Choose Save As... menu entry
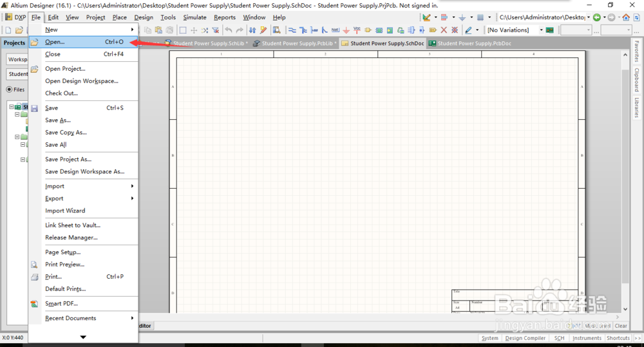The height and width of the screenshot is (347, 644). coord(83,120)
